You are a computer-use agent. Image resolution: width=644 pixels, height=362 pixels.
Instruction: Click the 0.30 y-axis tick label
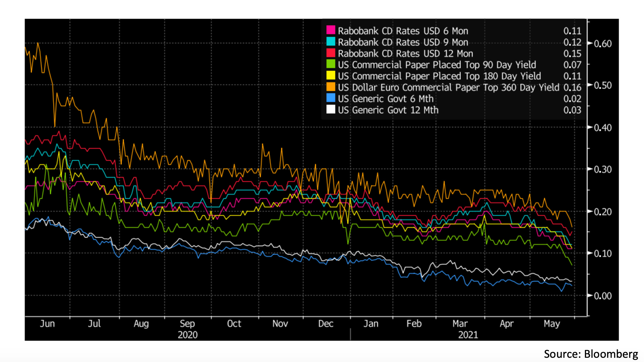[x=603, y=170]
